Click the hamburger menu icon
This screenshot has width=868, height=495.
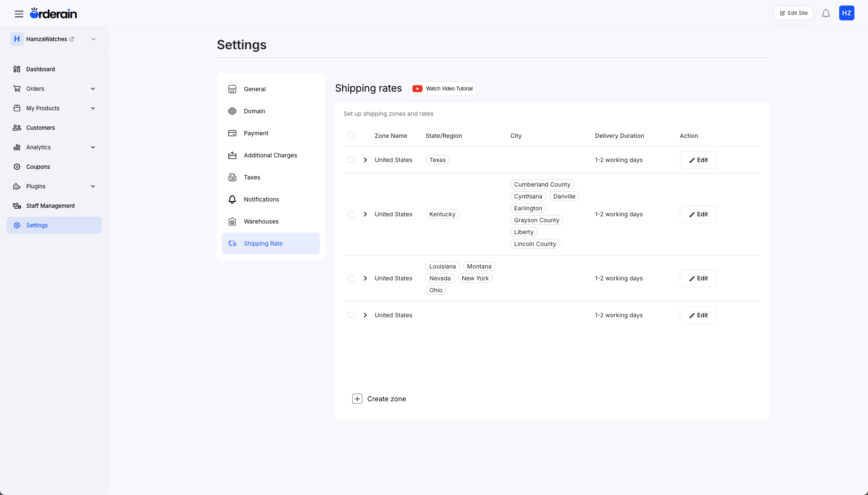[19, 14]
